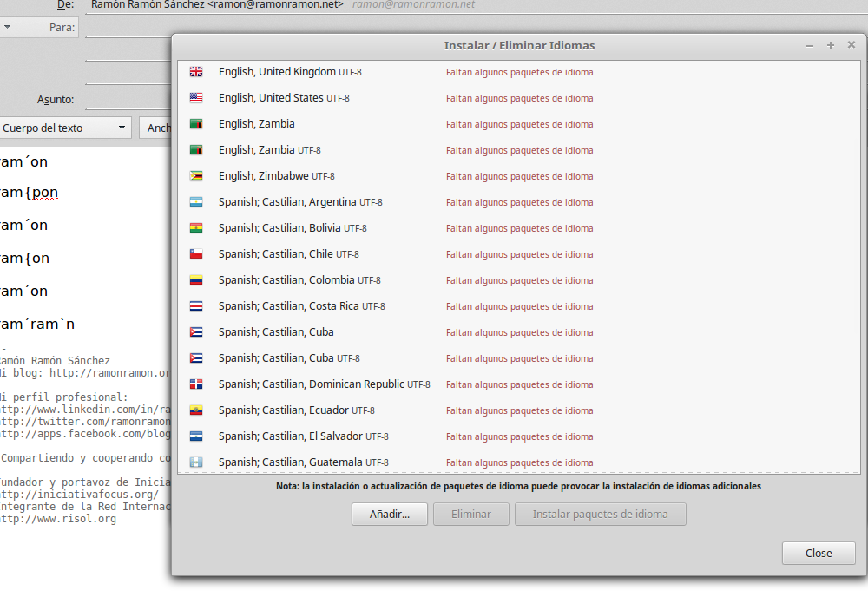Viewport: 868px width, 610px height.
Task: Select Spanish; Castilian, Costa Rica language
Action: coord(301,306)
